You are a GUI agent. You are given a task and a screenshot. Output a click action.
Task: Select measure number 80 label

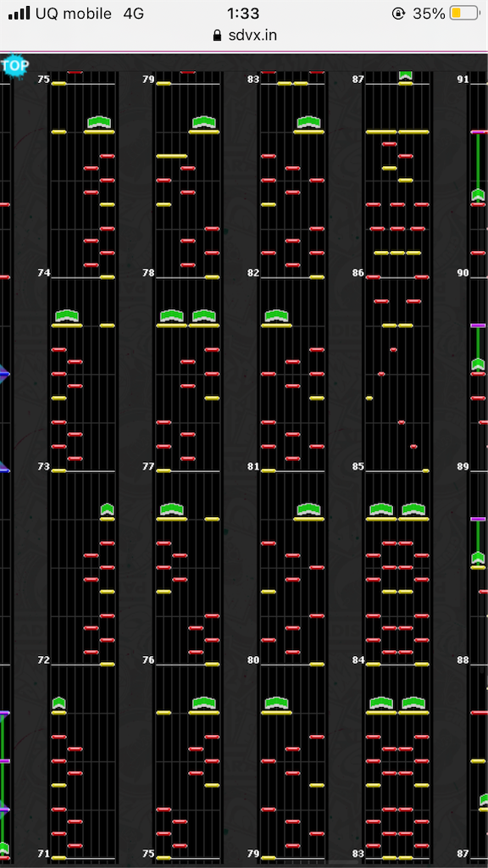pyautogui.click(x=253, y=660)
